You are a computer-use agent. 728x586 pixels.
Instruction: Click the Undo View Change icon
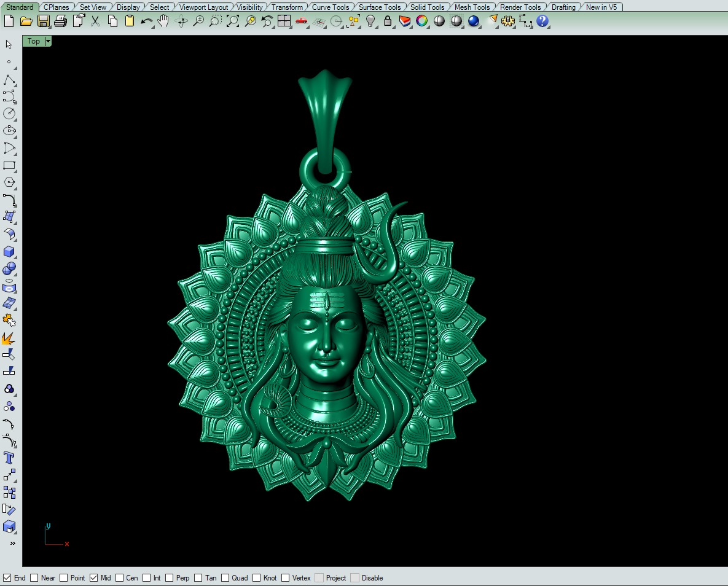tap(267, 21)
